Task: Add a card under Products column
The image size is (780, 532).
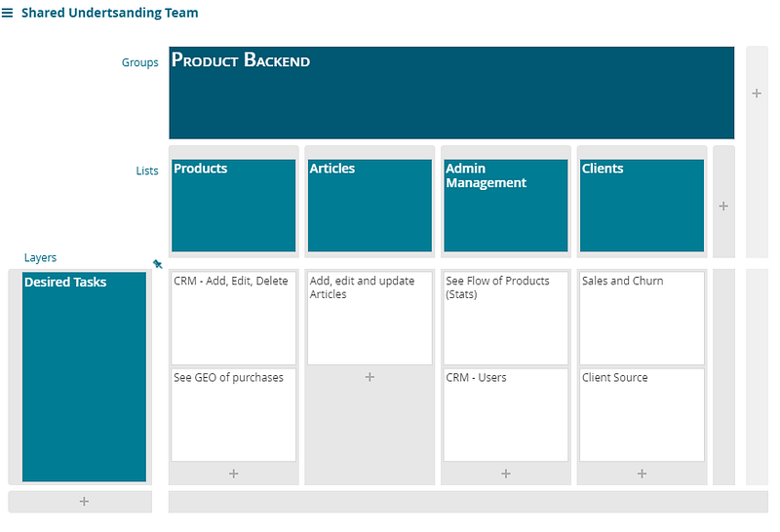Action: point(234,474)
